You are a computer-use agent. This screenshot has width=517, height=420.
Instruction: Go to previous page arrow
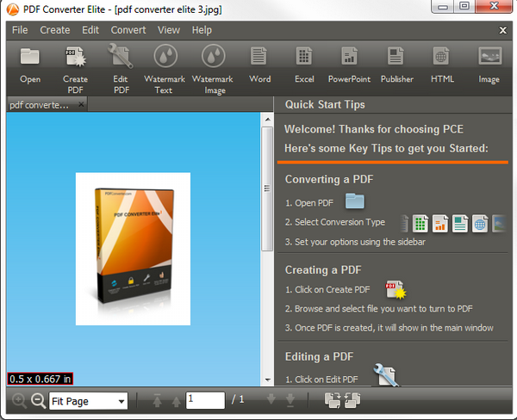pyautogui.click(x=177, y=401)
